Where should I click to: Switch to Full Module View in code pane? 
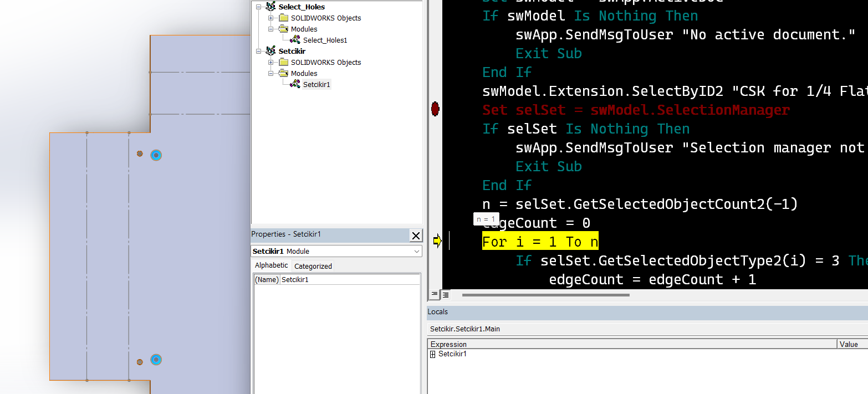(446, 294)
